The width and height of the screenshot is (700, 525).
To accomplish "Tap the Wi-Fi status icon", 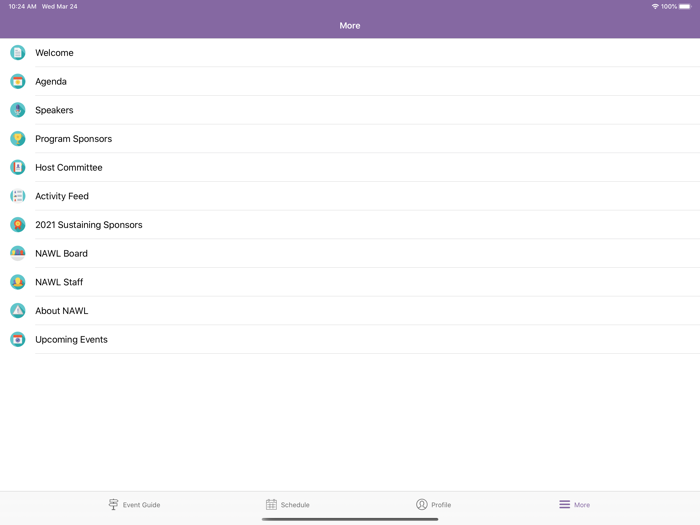I will [655, 6].
